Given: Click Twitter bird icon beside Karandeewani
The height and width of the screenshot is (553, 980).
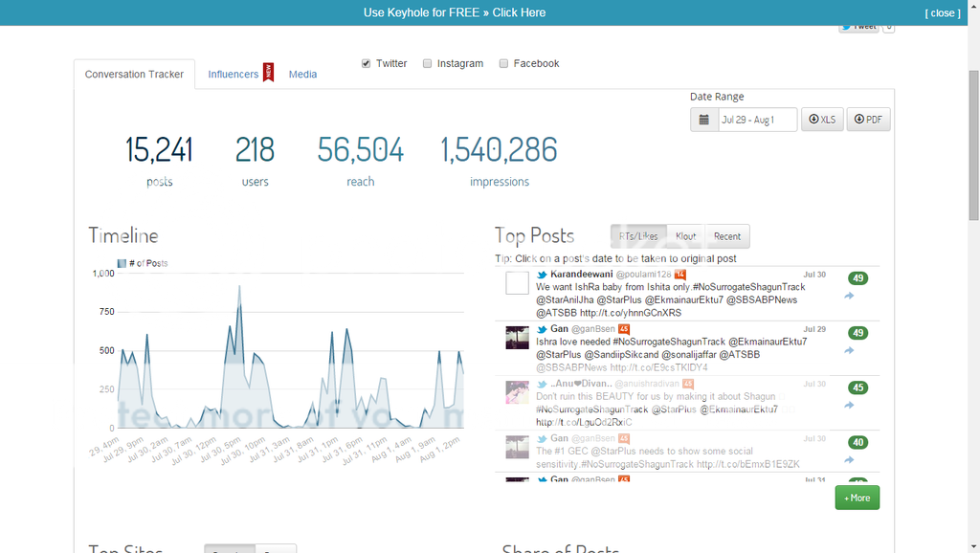Looking at the screenshot, I should click(x=542, y=275).
